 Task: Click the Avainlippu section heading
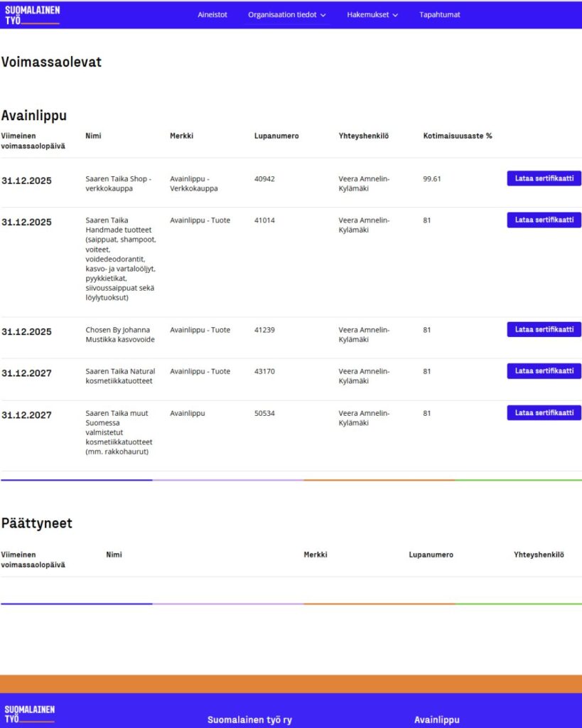point(34,115)
